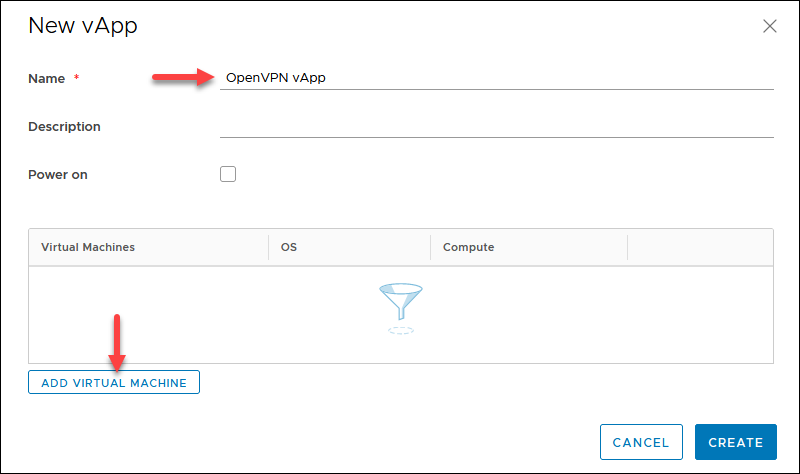
Task: Click divider between OS and Compute columns
Action: coord(431,247)
